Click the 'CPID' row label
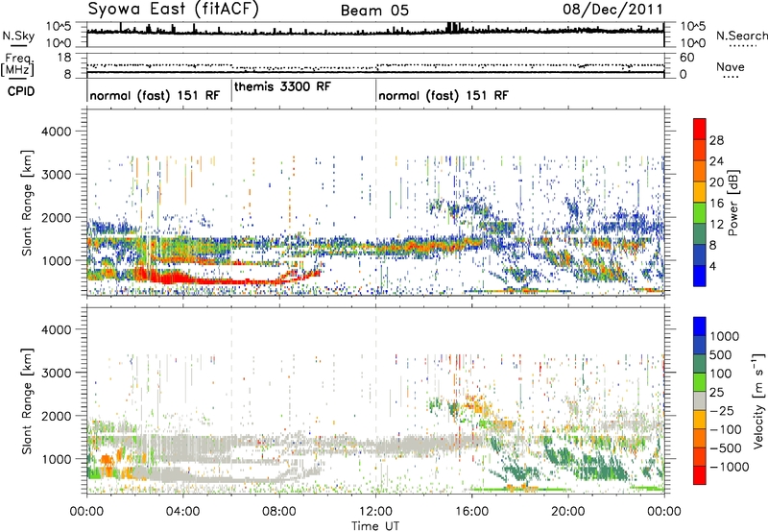The image size is (768, 532). tap(21, 91)
